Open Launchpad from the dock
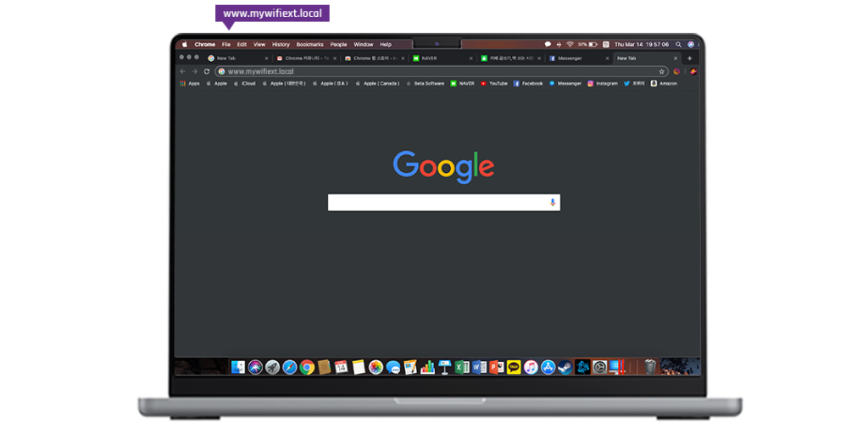This screenshot has height=423, width=868. 272,367
